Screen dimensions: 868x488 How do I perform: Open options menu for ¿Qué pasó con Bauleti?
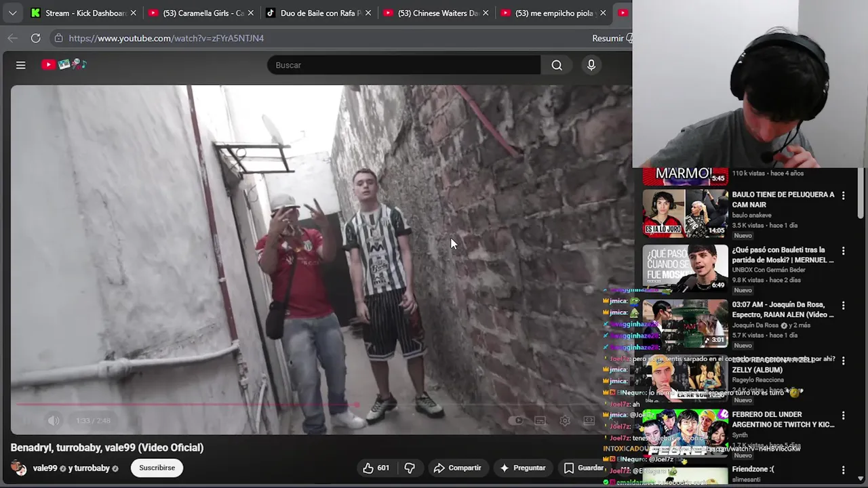(x=843, y=251)
